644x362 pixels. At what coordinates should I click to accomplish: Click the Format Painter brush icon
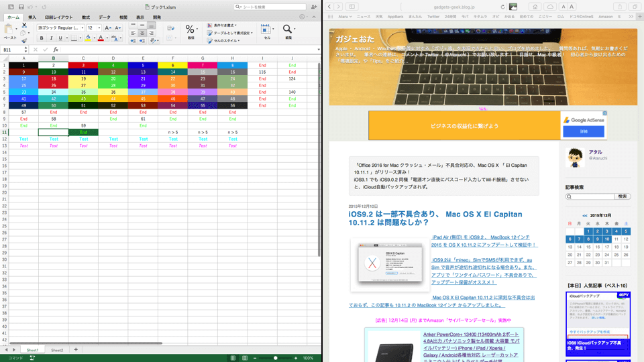[x=24, y=40]
